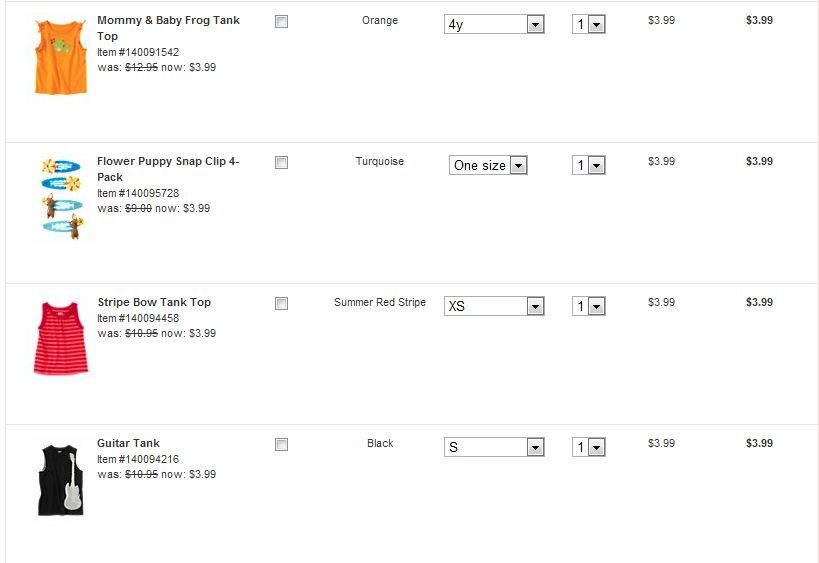Expand the XS size dropdown
Image resolution: width=819 pixels, height=563 pixels.
point(494,307)
